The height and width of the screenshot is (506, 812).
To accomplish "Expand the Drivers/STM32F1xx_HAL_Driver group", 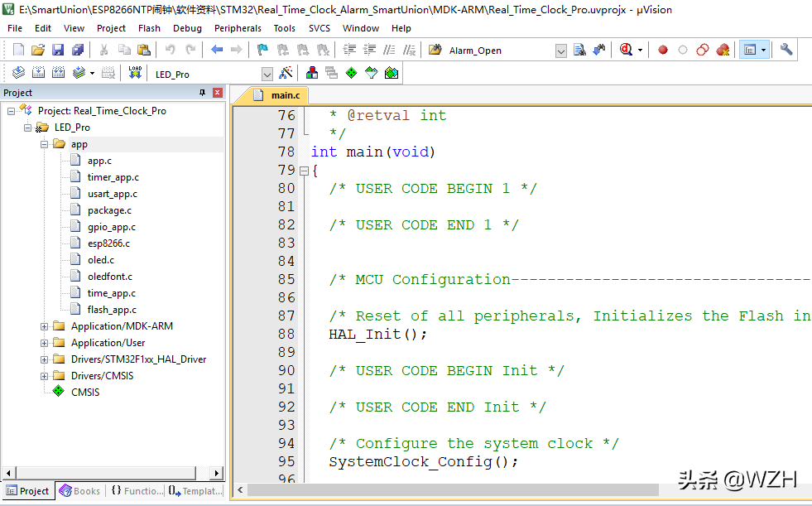I will [45, 359].
